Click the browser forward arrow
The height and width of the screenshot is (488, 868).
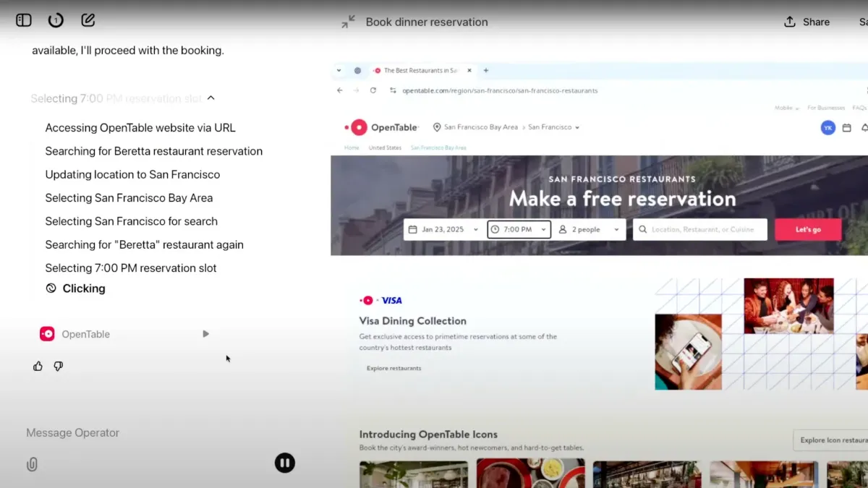coord(356,90)
